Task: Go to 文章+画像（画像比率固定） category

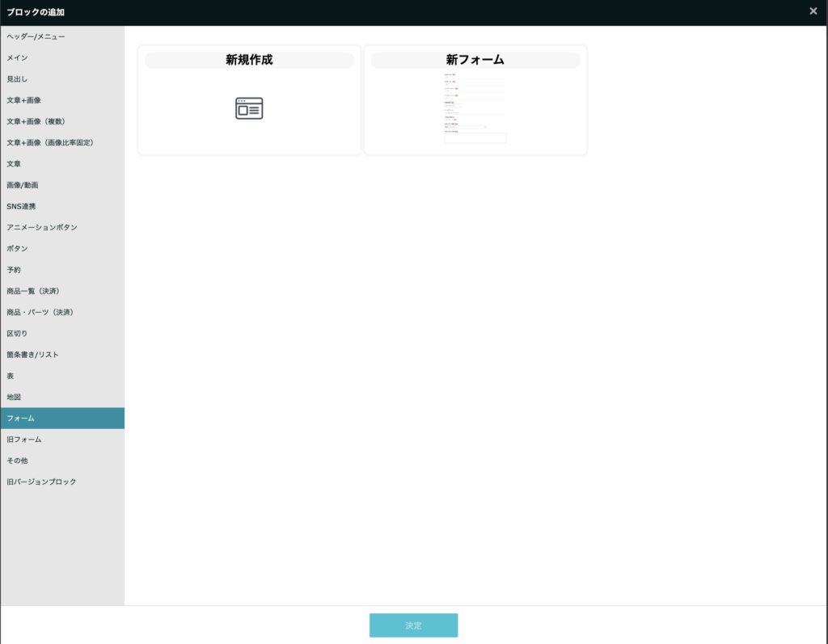Action: [50, 142]
